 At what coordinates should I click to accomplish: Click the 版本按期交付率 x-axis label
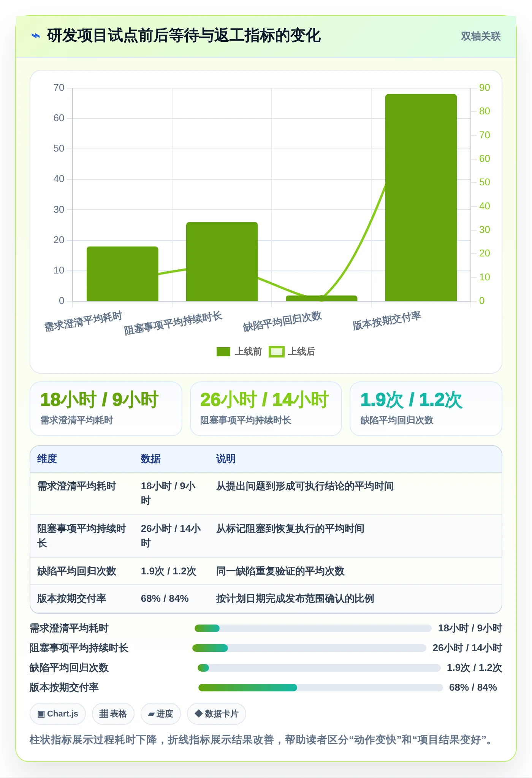(387, 321)
